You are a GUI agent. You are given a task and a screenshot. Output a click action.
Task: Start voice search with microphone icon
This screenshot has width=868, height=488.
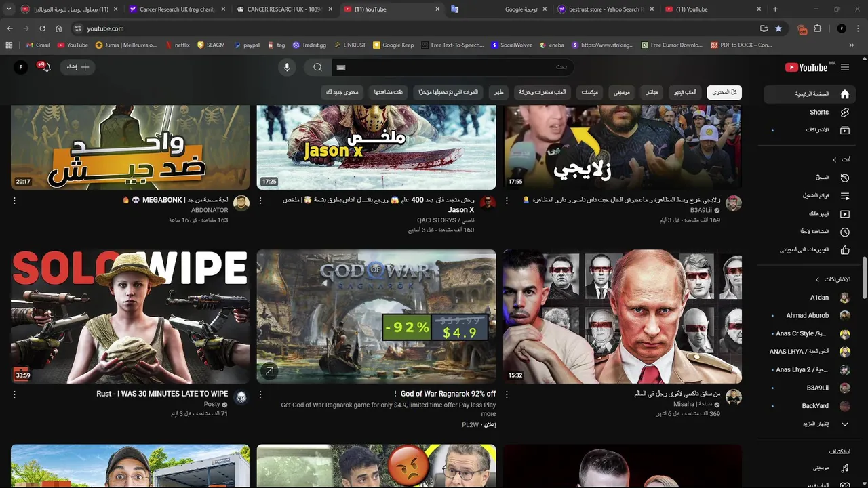tap(287, 67)
